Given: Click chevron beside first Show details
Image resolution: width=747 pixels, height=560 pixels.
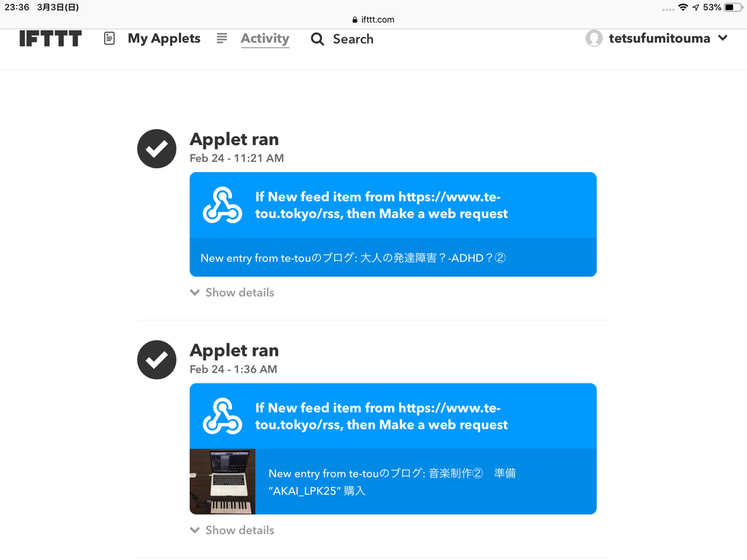Looking at the screenshot, I should 195,292.
